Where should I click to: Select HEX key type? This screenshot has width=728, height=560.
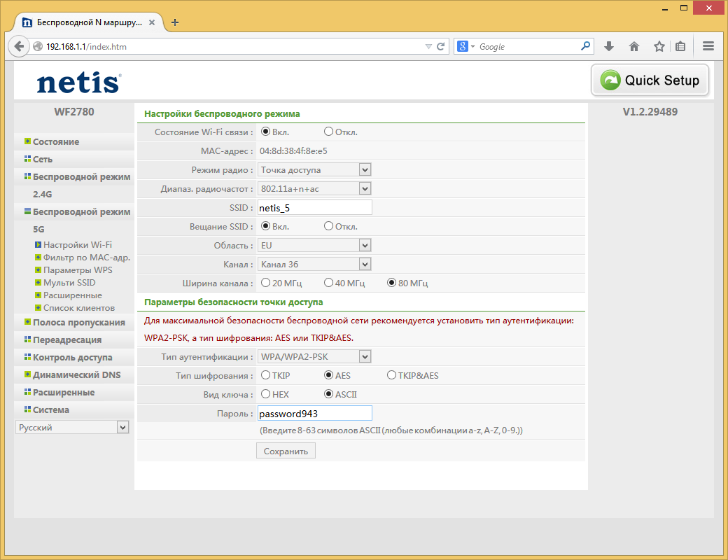tap(265, 394)
